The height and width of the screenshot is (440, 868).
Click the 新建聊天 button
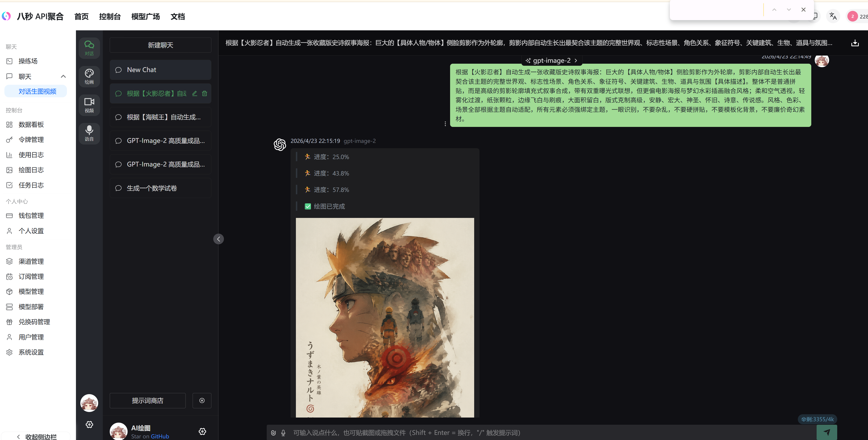pos(160,45)
